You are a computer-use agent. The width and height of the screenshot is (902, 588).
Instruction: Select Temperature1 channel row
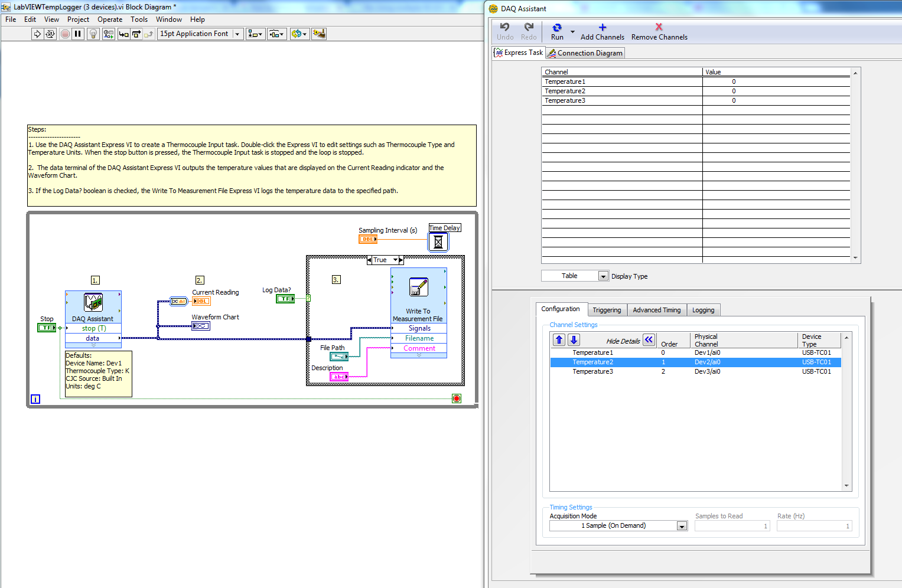695,352
